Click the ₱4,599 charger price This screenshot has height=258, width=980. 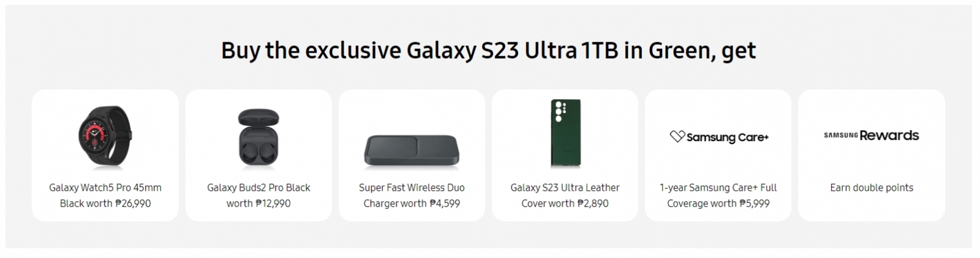pos(445,204)
